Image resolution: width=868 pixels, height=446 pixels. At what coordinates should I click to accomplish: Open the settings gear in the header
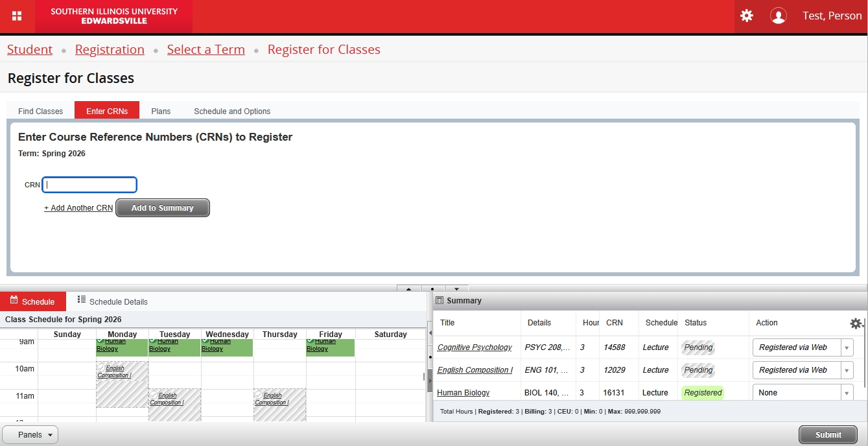747,16
